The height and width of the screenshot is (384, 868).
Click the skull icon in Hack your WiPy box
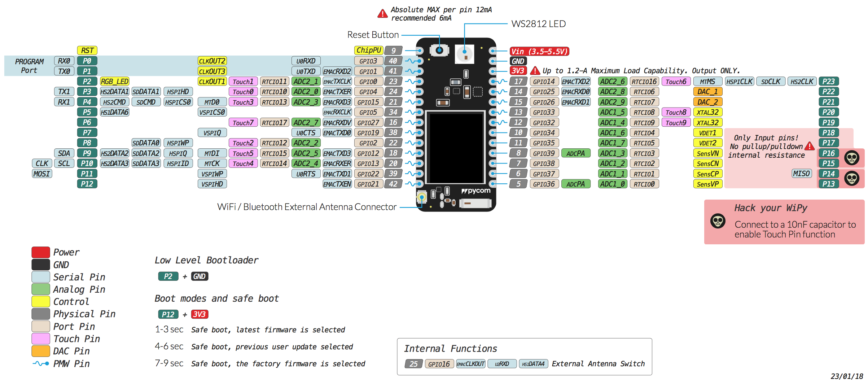tap(718, 221)
